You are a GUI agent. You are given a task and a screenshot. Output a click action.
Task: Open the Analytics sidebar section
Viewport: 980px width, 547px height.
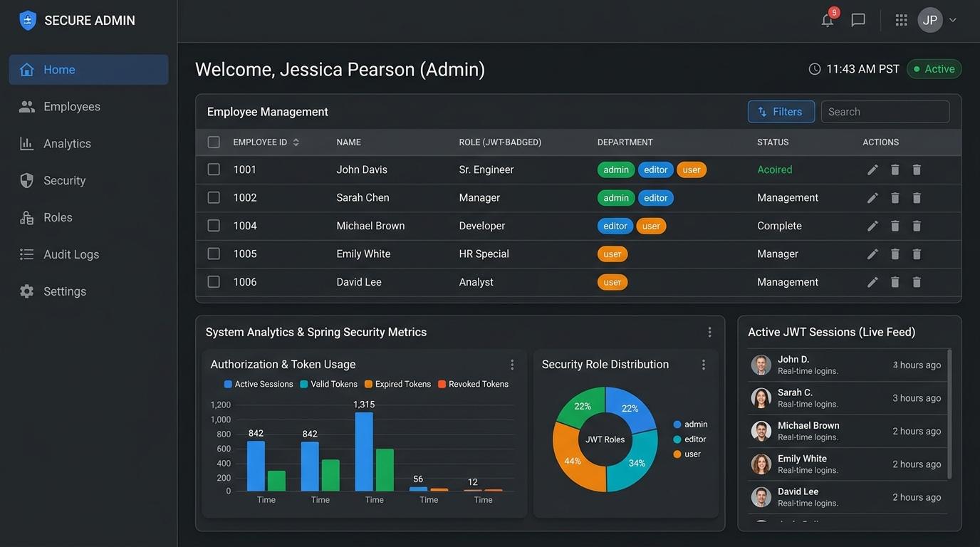pyautogui.click(x=88, y=144)
